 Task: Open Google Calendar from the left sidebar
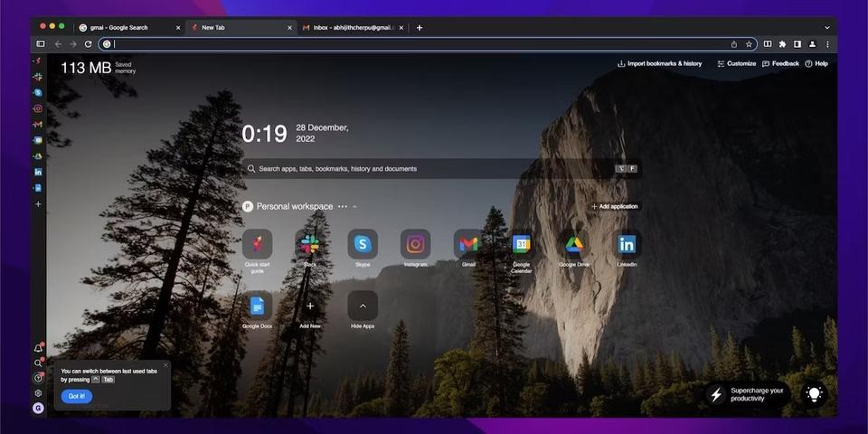pos(38,140)
